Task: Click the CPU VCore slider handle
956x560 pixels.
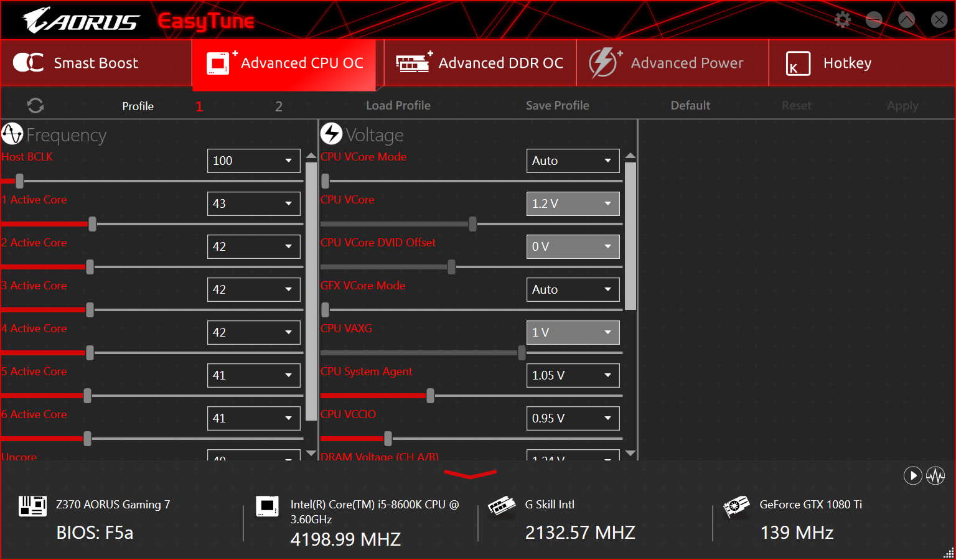Action: pos(472,224)
